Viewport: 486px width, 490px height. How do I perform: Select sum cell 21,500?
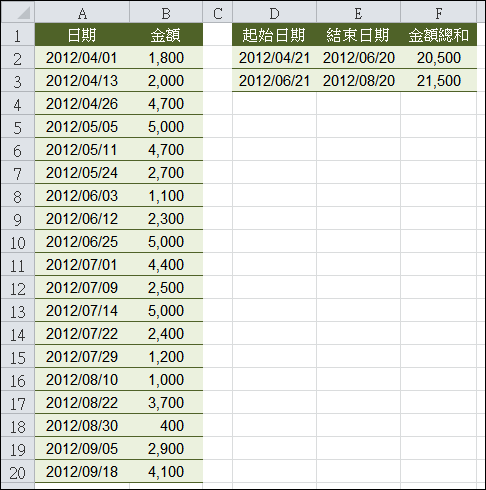(x=439, y=81)
